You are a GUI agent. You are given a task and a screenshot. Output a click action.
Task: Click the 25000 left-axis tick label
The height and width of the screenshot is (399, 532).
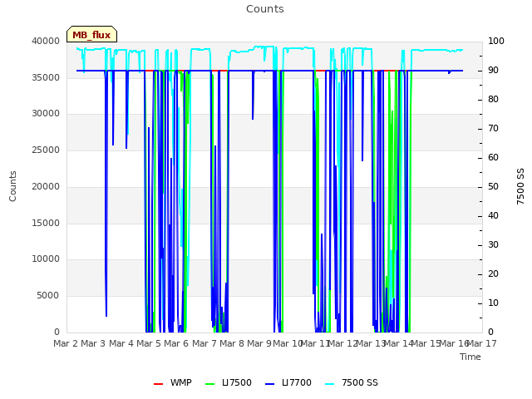pos(46,150)
